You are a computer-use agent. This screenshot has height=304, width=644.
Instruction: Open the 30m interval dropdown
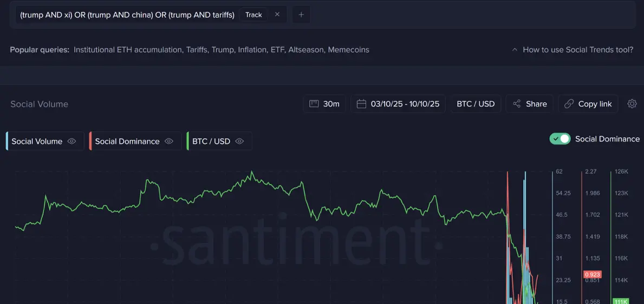pyautogui.click(x=324, y=104)
